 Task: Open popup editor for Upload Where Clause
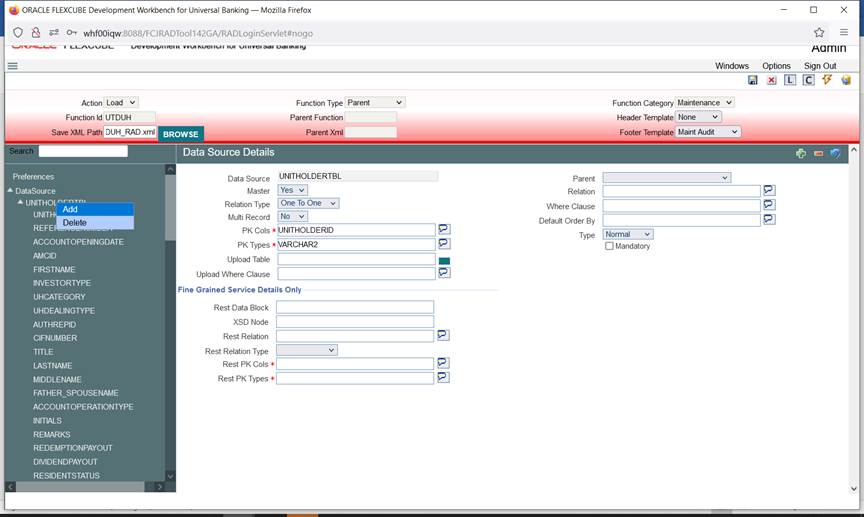coord(444,273)
